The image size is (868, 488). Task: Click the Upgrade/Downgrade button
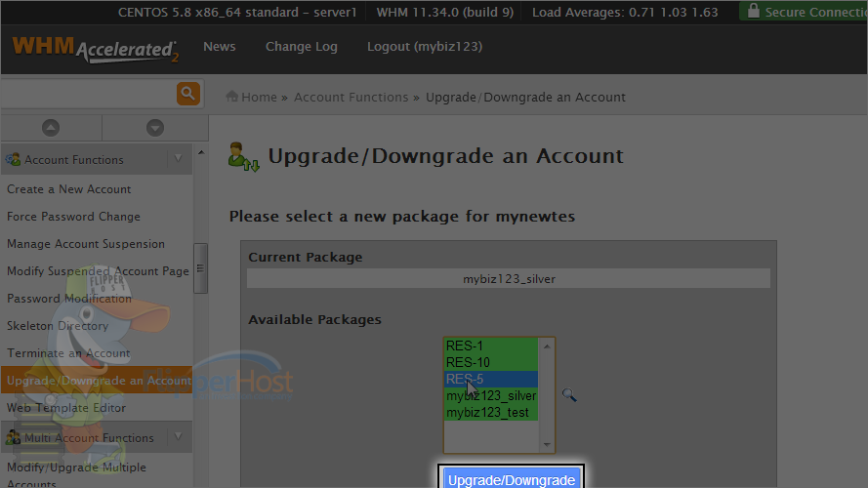(511, 479)
